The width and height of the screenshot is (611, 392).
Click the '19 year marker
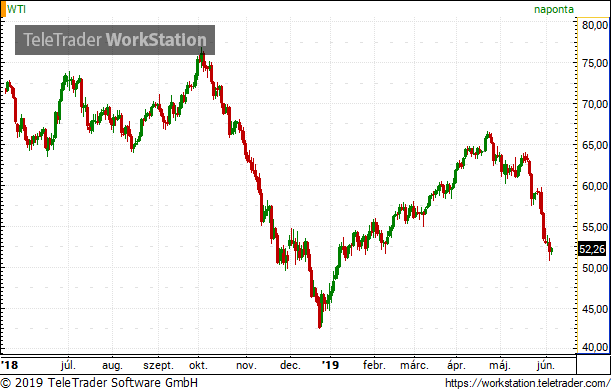pos(330,365)
